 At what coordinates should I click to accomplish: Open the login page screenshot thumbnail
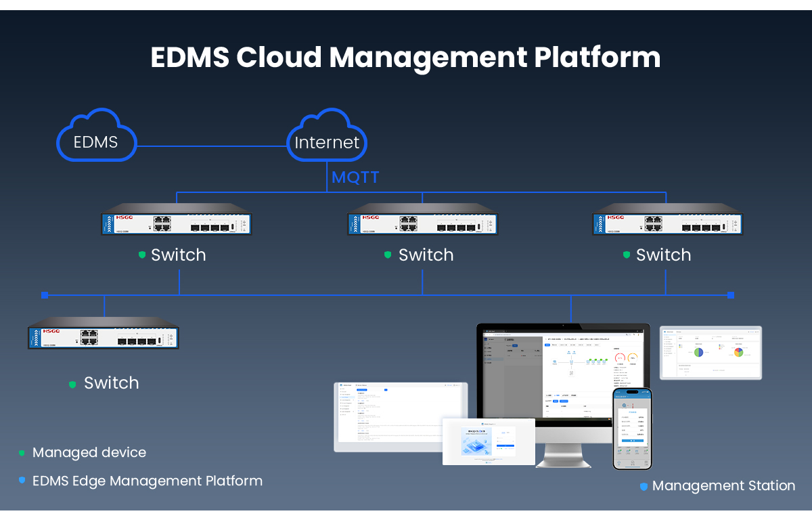point(489,441)
